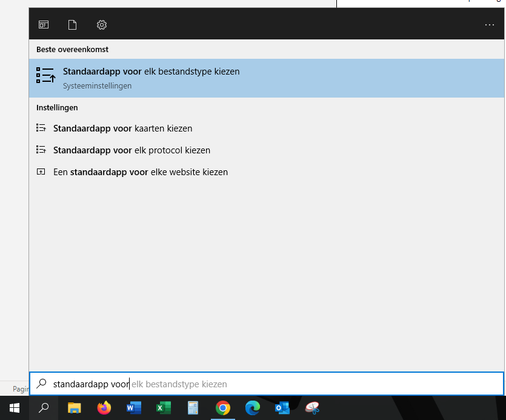Open Microsoft Excel from the taskbar
The width and height of the screenshot is (506, 420).
click(x=164, y=408)
